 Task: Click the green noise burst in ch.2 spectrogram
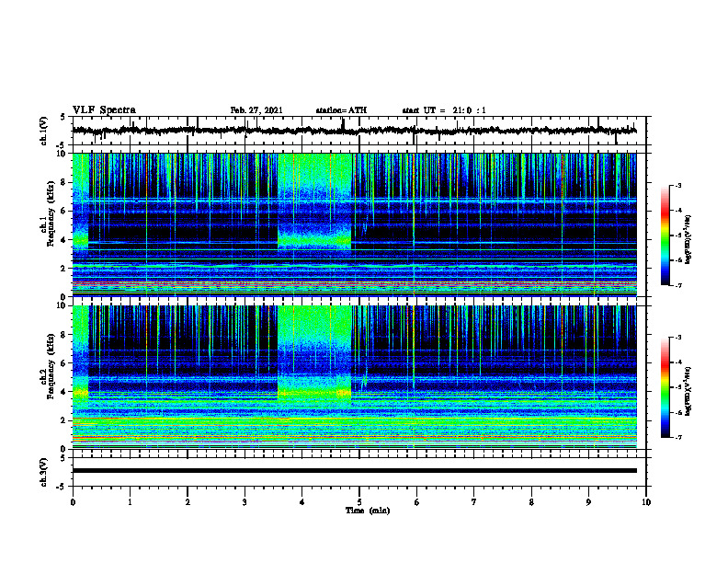point(314,354)
